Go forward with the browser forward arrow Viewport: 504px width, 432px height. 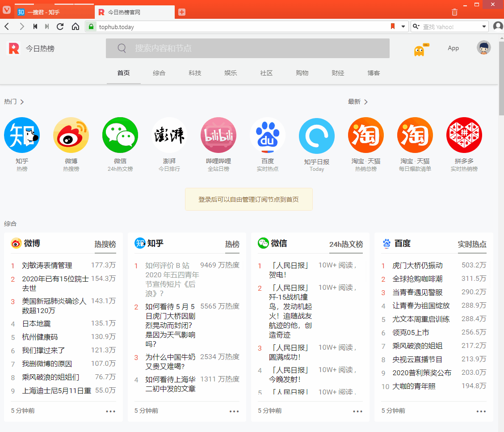click(21, 26)
